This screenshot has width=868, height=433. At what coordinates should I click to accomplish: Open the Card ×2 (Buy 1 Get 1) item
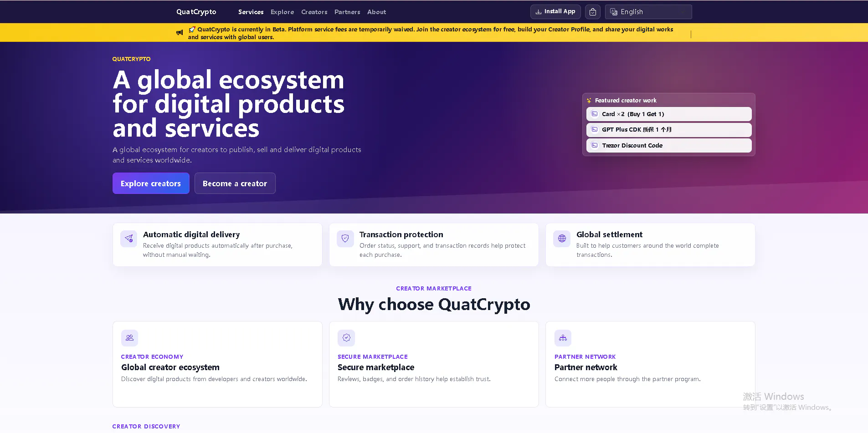point(669,114)
